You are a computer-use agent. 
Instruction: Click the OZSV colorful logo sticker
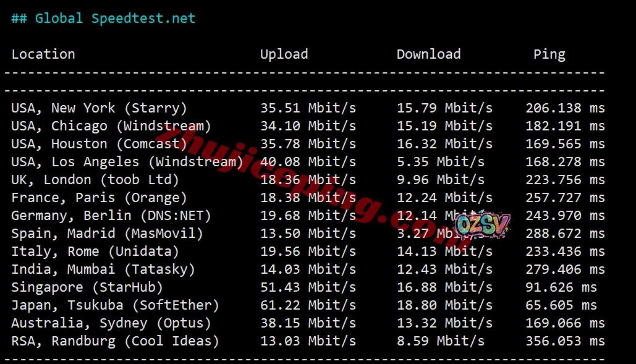click(482, 224)
